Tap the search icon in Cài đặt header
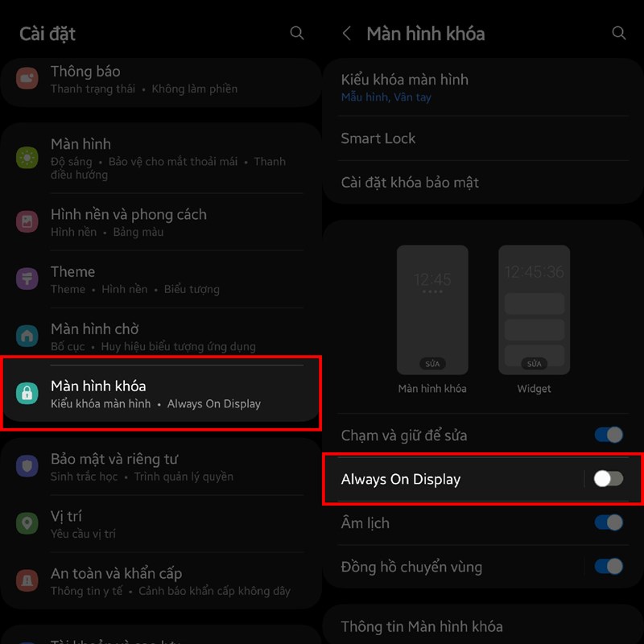The height and width of the screenshot is (644, 644). (296, 33)
